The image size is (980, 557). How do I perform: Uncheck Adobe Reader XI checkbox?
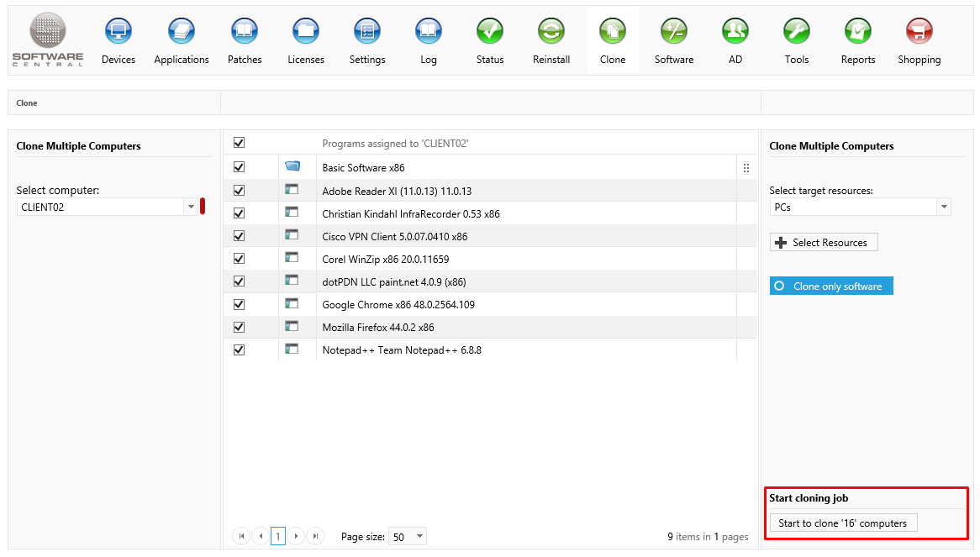tap(239, 191)
